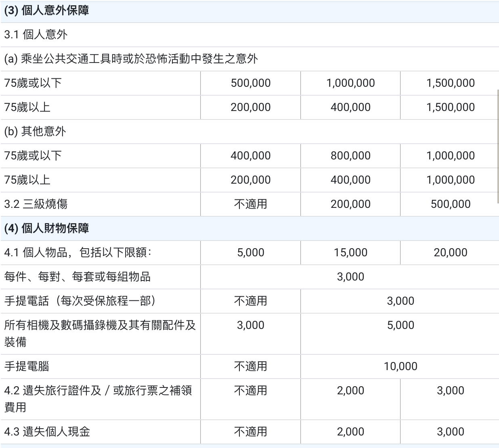Click 500,000 in the 三級燒傷 row
Screen dimensions: 499x448
pos(451,204)
